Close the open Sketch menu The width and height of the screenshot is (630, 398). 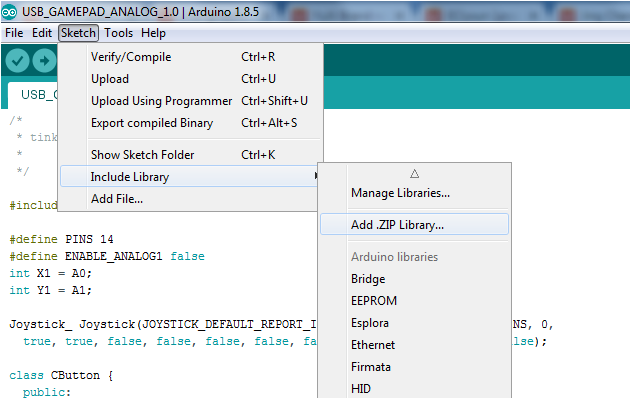(78, 33)
